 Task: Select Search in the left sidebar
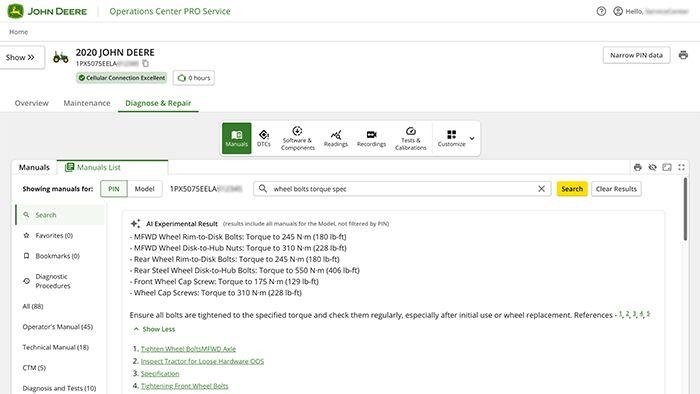[x=60, y=215]
